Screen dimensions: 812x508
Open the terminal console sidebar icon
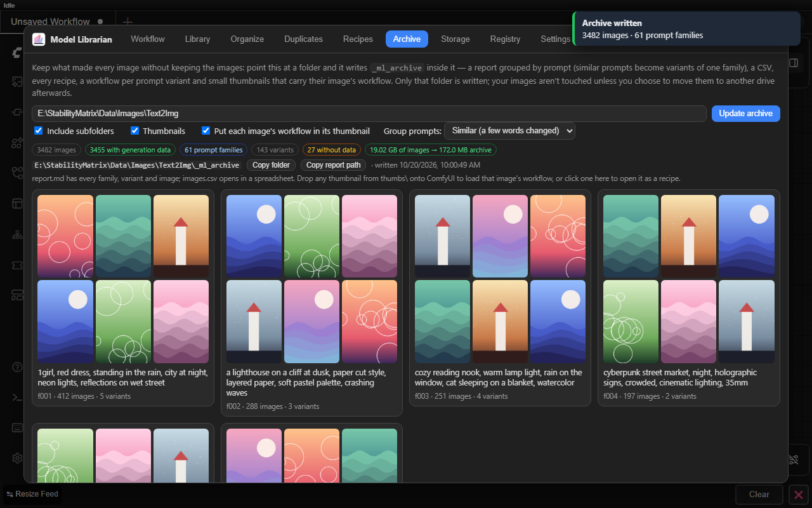coord(17,397)
